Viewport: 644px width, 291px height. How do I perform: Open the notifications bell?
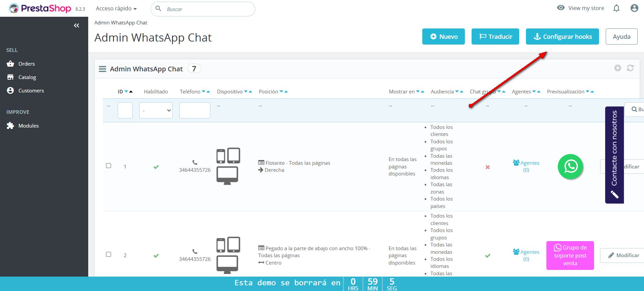616,8
